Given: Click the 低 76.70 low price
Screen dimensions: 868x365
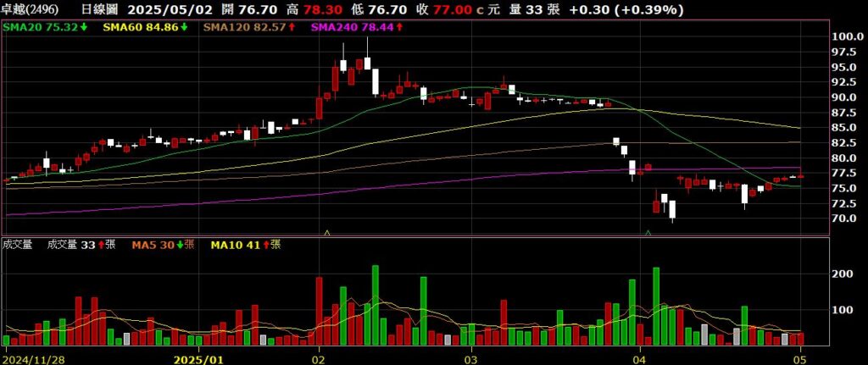Looking at the screenshot, I should click(379, 9).
